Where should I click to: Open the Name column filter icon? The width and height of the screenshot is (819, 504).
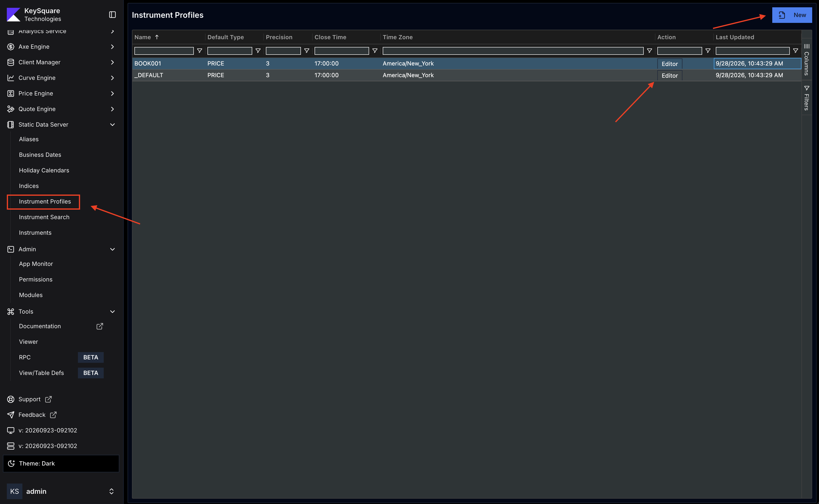200,51
